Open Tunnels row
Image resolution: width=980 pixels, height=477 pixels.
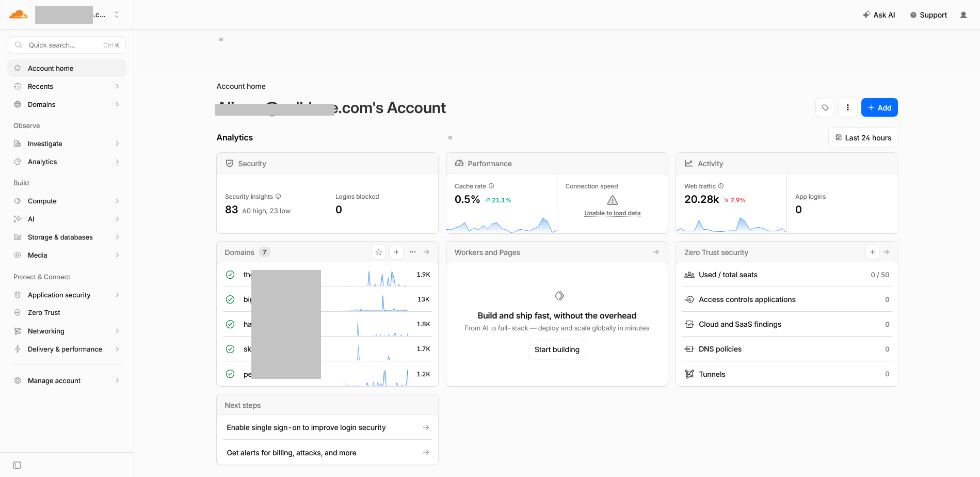[x=787, y=374]
